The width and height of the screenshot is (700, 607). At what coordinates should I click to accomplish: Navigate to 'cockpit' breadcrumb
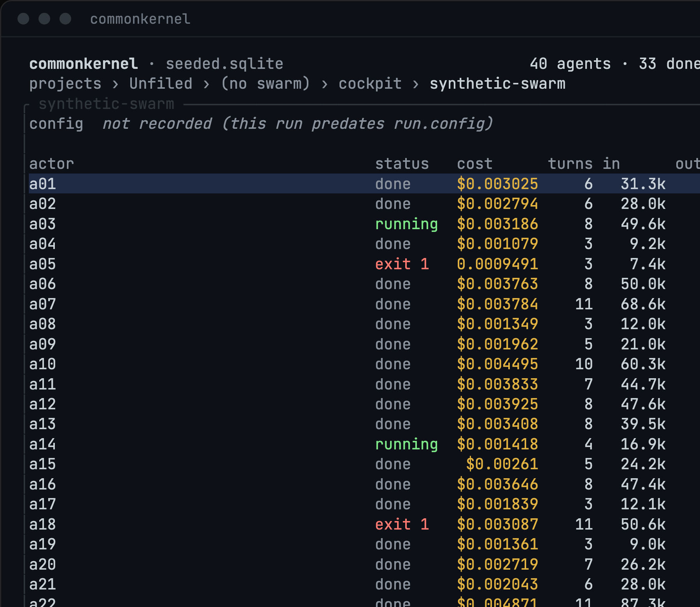(x=370, y=84)
